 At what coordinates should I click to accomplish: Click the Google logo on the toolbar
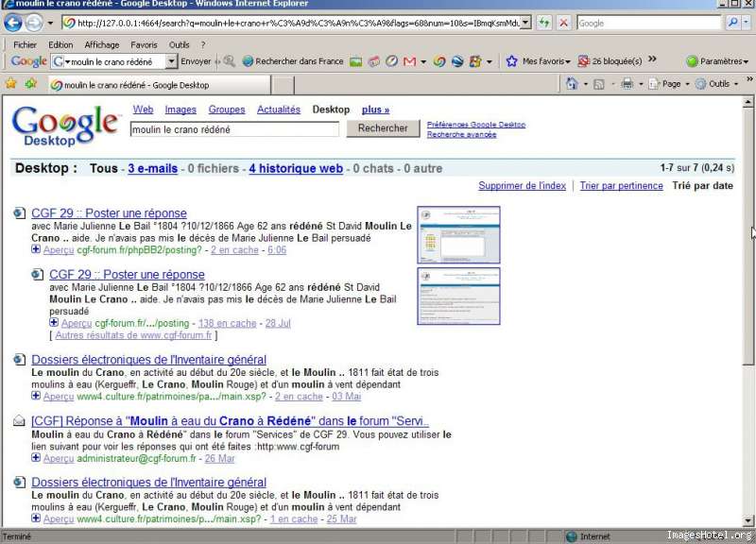[x=29, y=61]
